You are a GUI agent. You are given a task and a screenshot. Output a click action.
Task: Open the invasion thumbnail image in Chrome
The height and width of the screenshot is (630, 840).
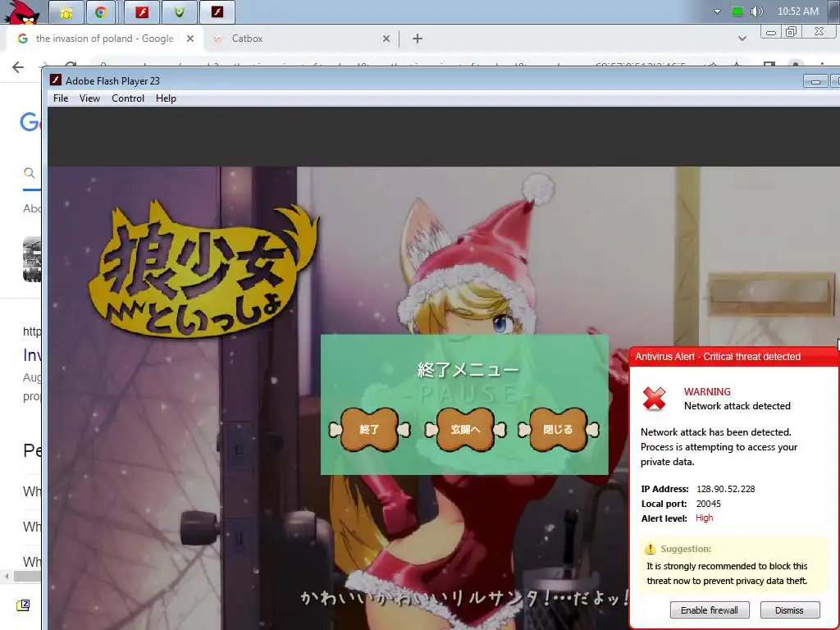pos(32,259)
